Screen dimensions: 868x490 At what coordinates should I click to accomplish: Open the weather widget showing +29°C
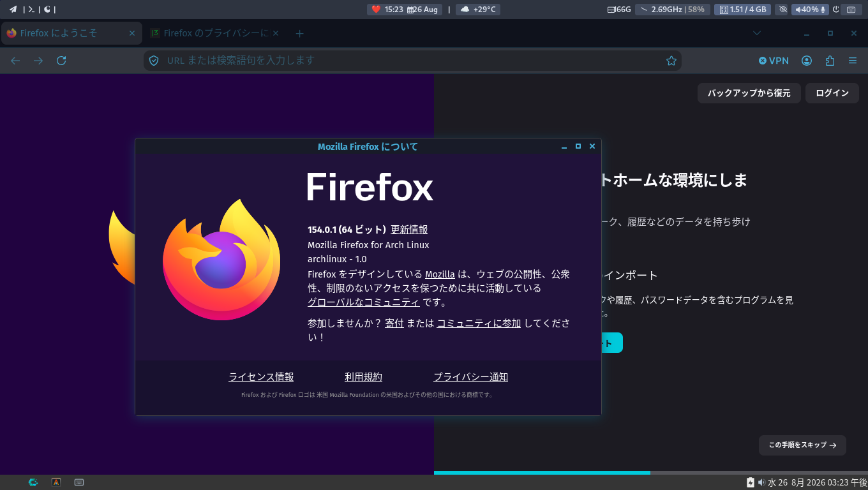pos(479,10)
